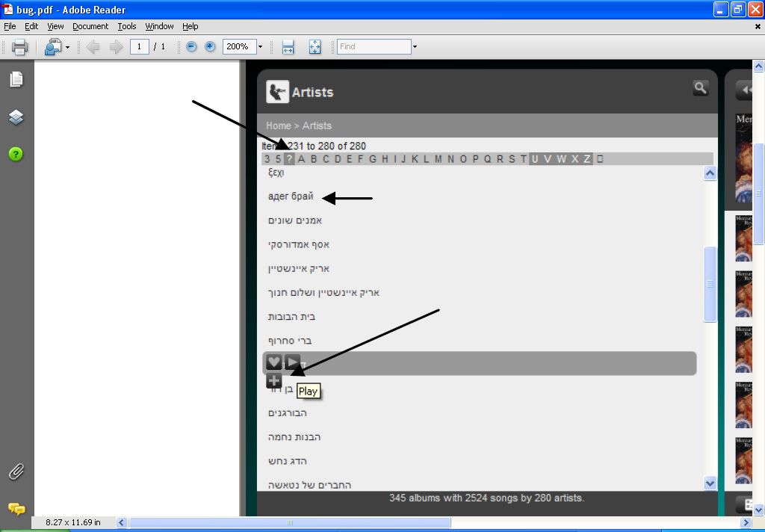Click inside the Find text field
Screen dimensions: 765x532
[x=374, y=46]
